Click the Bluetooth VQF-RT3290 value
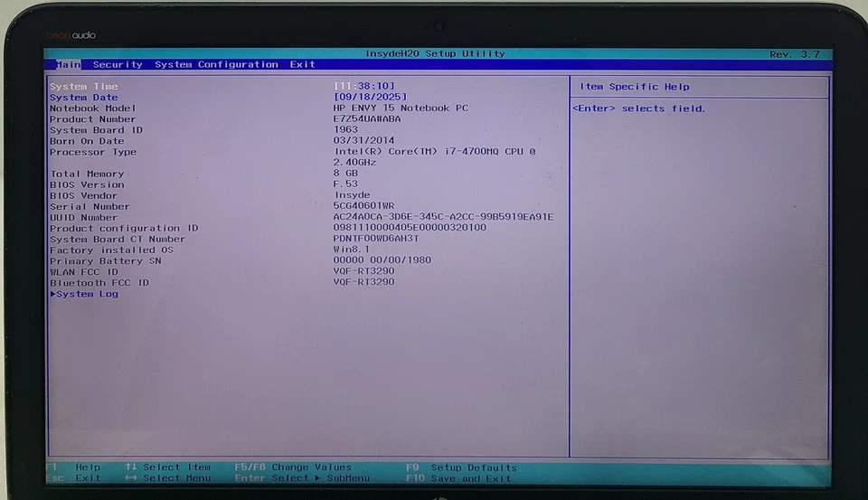This screenshot has width=868, height=500. coord(363,282)
